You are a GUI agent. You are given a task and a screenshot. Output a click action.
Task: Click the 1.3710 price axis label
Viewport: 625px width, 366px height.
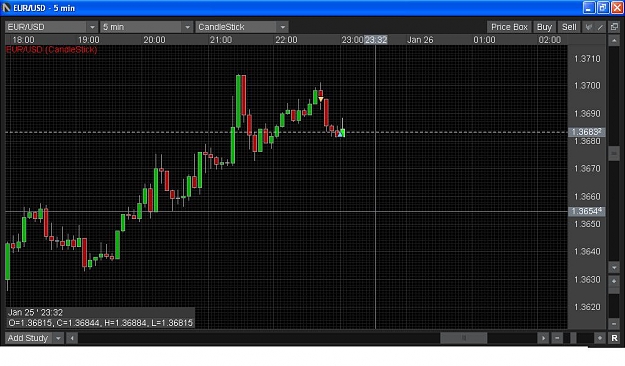click(587, 59)
